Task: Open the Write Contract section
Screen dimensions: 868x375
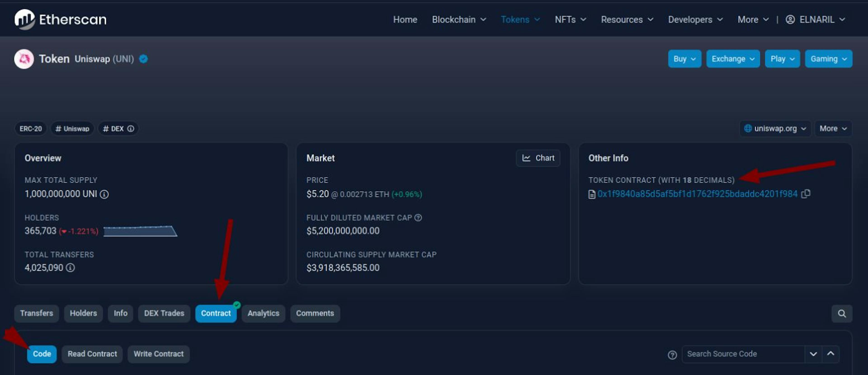Action: point(158,353)
